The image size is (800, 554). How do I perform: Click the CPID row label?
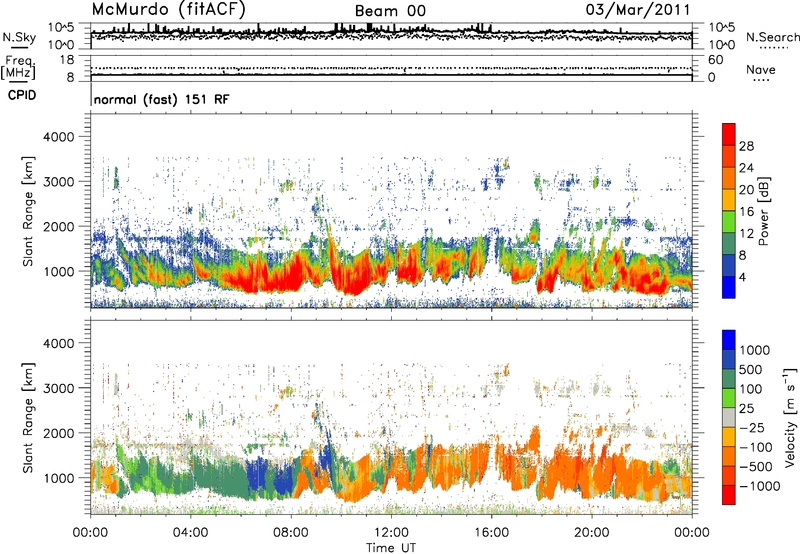pyautogui.click(x=22, y=95)
